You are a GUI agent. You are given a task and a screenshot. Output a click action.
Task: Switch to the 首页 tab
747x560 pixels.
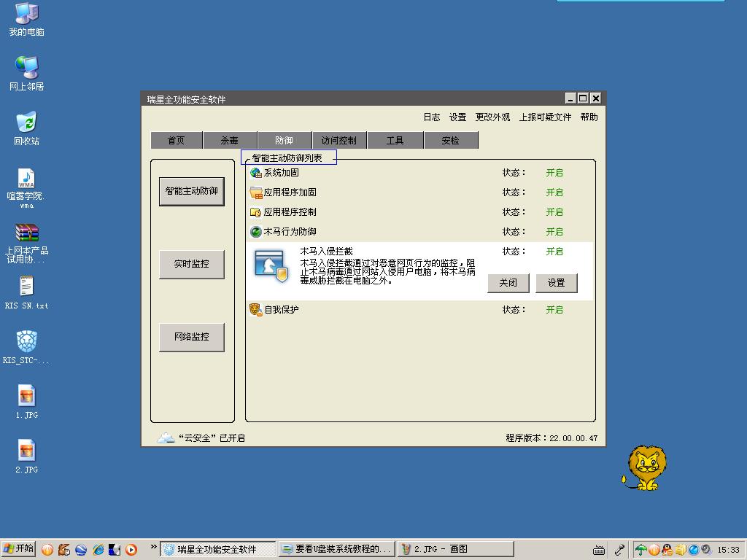(x=177, y=141)
